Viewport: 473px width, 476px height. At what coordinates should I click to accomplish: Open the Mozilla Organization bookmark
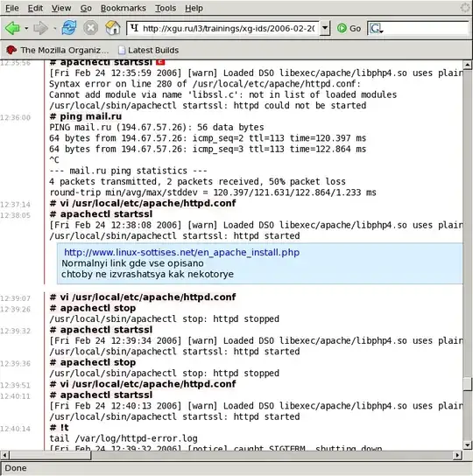tap(58, 50)
